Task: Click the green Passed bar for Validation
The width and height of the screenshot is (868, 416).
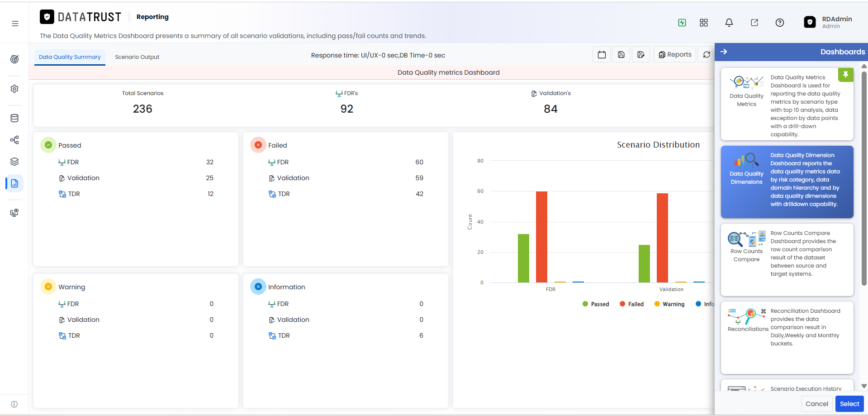Action: [644, 263]
